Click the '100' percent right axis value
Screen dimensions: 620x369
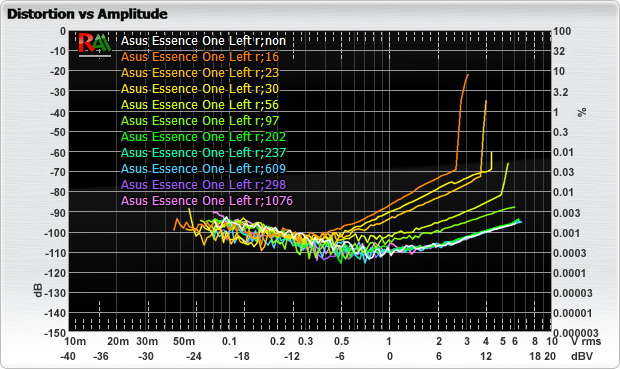click(562, 31)
